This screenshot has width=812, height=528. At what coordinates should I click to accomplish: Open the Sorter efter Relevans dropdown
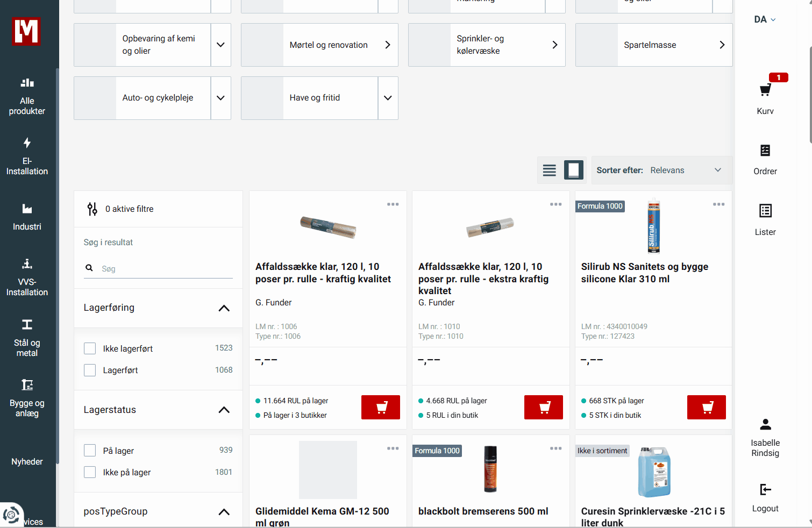(x=661, y=170)
